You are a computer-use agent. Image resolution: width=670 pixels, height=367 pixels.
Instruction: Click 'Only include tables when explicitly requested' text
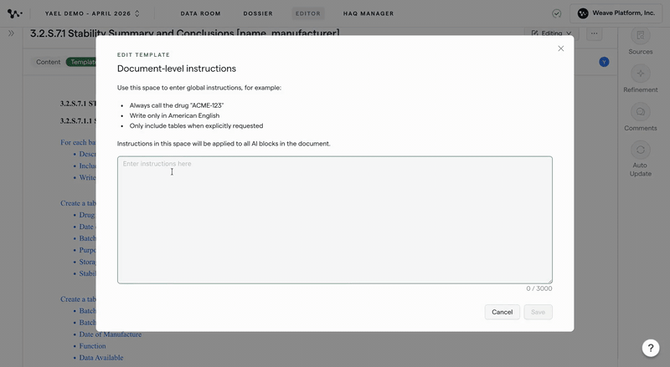[x=196, y=126]
